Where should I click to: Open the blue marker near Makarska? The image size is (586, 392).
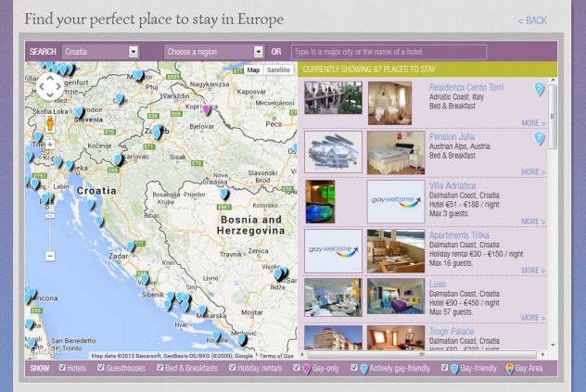[202, 310]
